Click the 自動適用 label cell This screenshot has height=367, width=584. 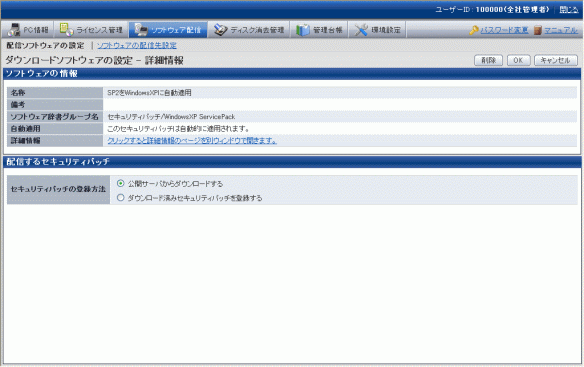click(x=55, y=129)
